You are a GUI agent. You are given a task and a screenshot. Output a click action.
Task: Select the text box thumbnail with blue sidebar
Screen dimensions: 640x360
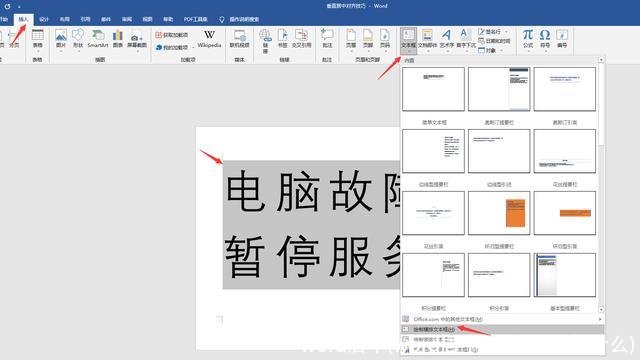click(564, 275)
